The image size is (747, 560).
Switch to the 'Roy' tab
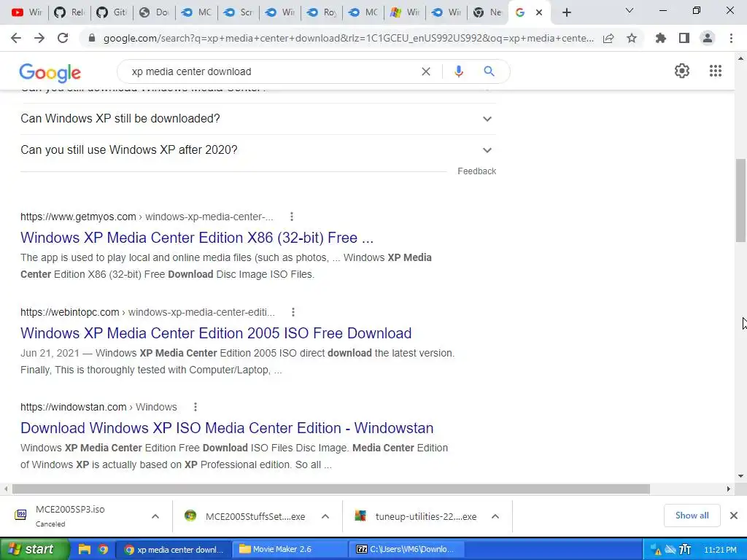[x=322, y=12]
